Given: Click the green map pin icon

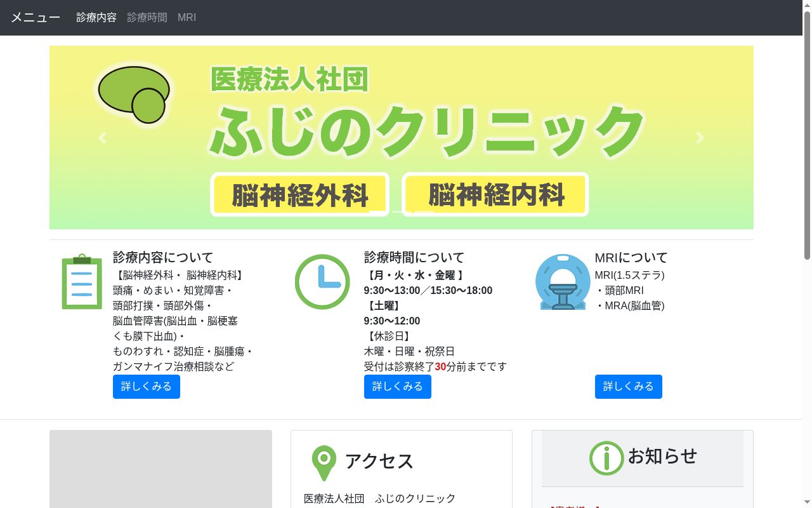Looking at the screenshot, I should [324, 463].
